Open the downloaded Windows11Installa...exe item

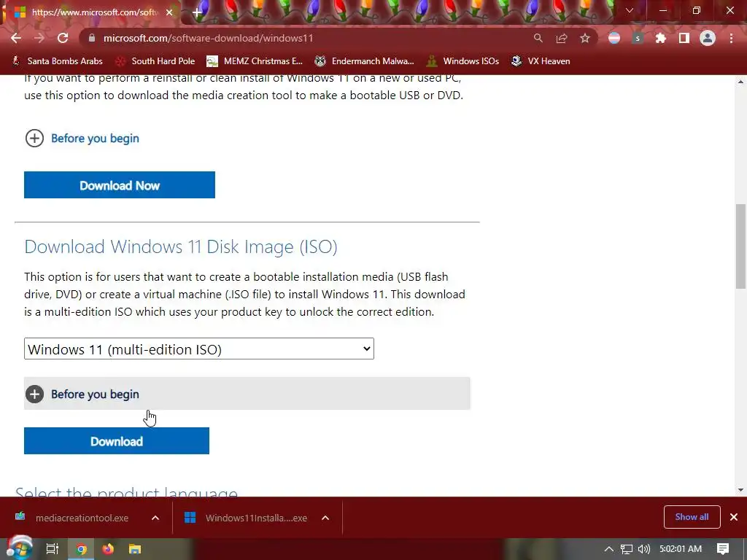pyautogui.click(x=247, y=518)
